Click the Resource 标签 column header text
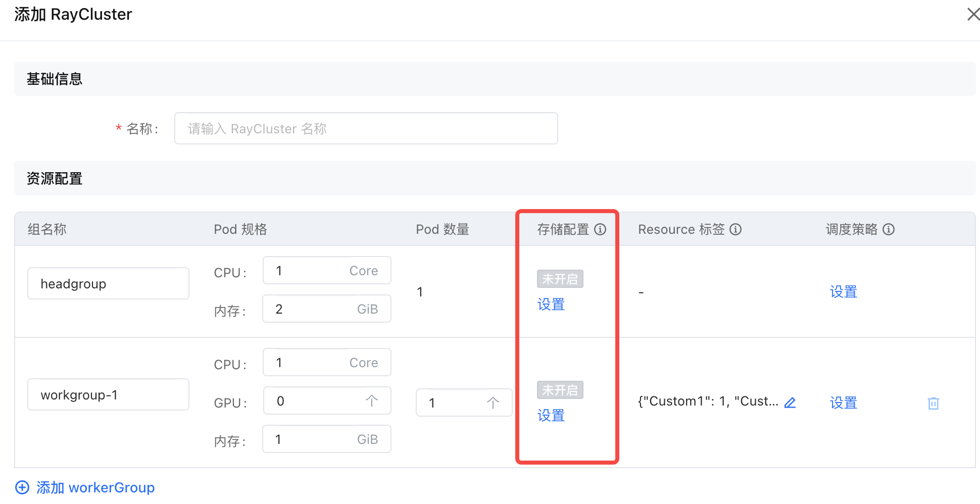The width and height of the screenshot is (980, 504). tap(681, 229)
